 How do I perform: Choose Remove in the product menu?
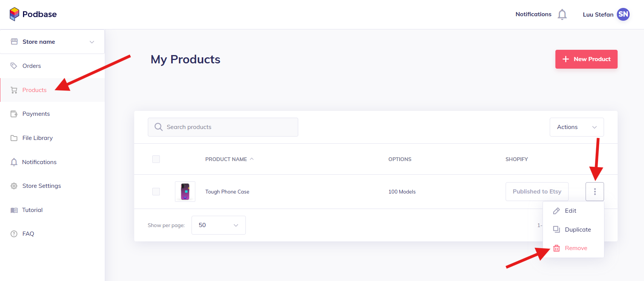click(576, 248)
